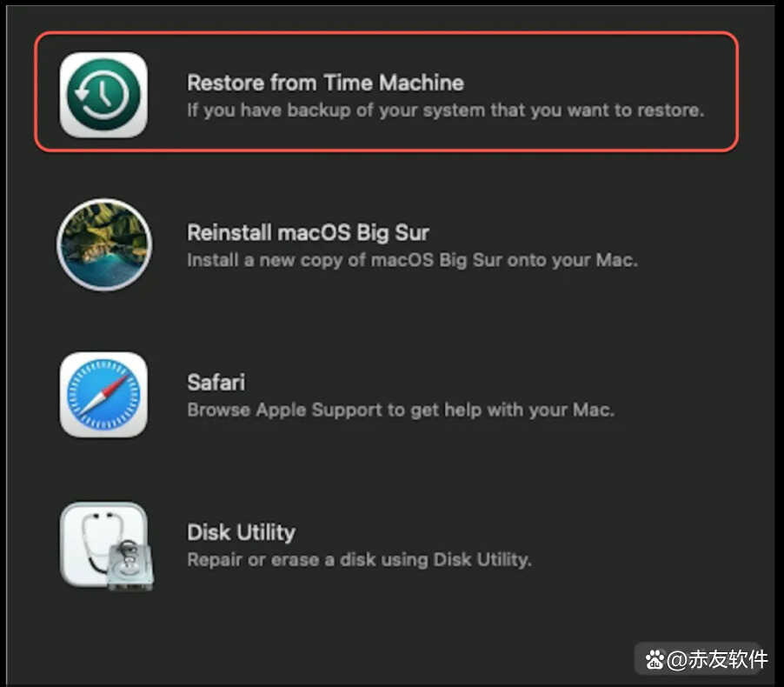Select the Safari title text
Viewport: 784px width, 687px height.
click(x=216, y=383)
